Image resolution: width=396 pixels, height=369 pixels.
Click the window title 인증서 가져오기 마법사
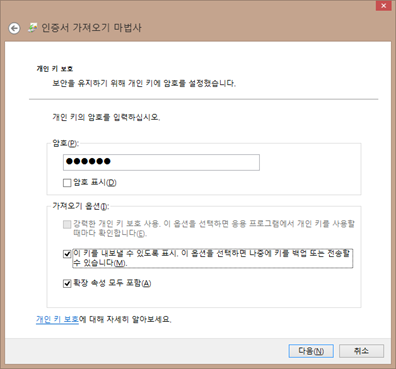click(x=91, y=28)
